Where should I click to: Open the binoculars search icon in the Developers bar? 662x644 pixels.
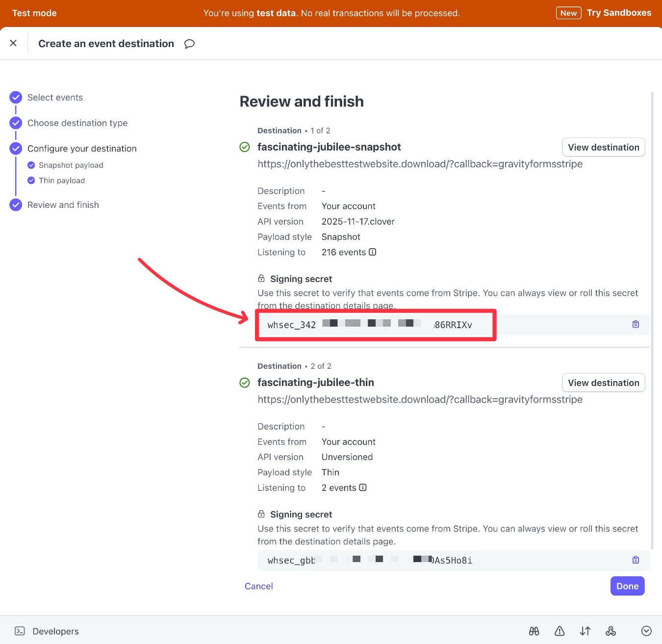tap(534, 631)
